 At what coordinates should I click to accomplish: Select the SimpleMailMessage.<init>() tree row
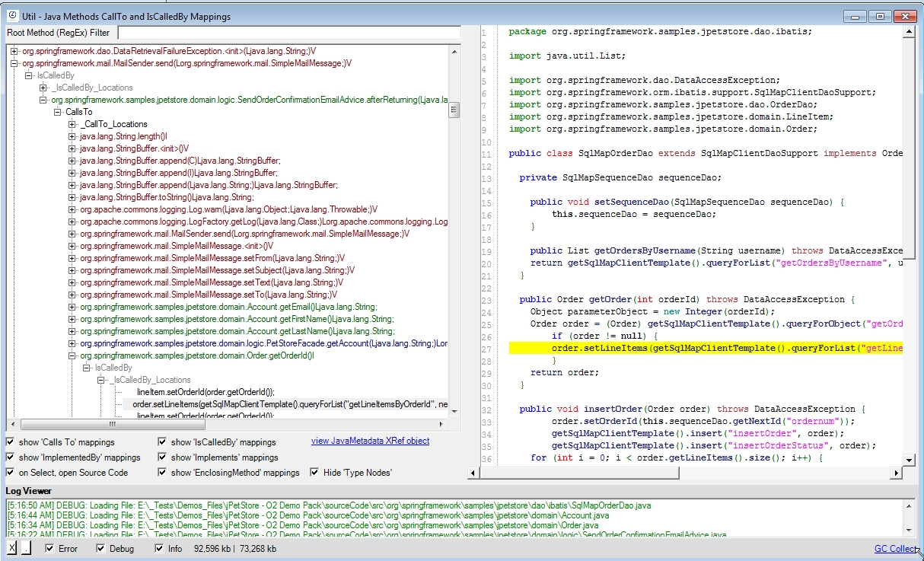click(176, 246)
